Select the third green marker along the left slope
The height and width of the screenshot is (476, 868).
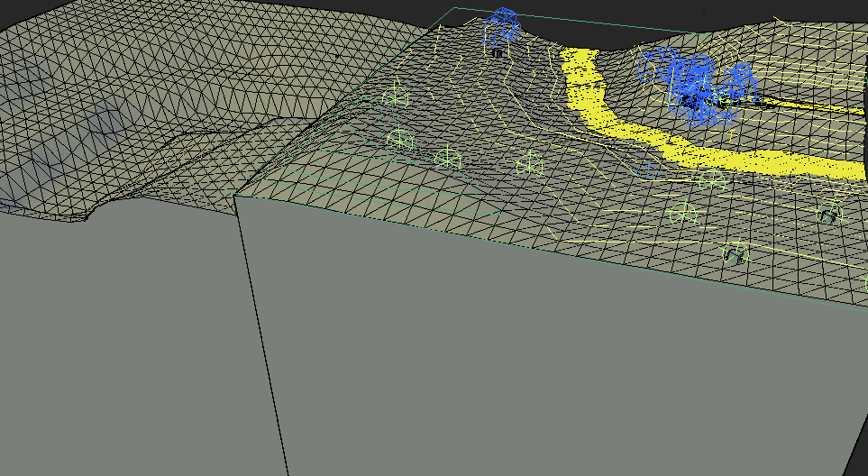448,159
